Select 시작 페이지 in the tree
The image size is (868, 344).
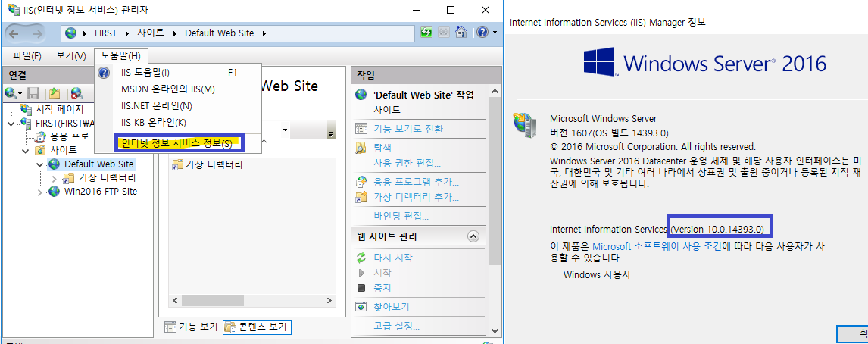(59, 109)
